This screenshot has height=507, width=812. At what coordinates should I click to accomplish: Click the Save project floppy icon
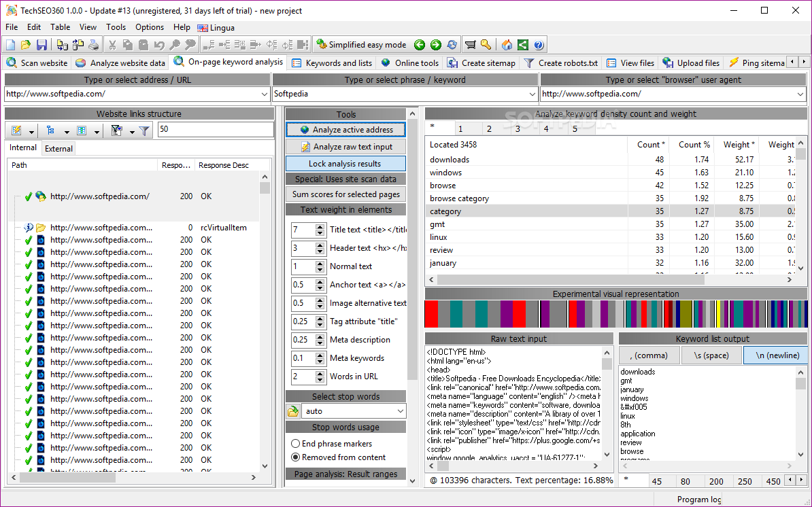[x=42, y=45]
